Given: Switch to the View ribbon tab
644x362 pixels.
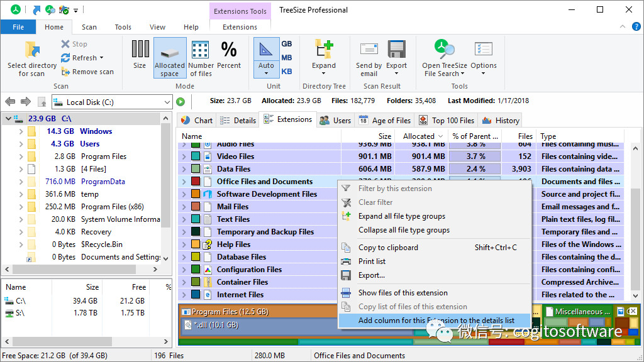Looking at the screenshot, I should tap(157, 27).
